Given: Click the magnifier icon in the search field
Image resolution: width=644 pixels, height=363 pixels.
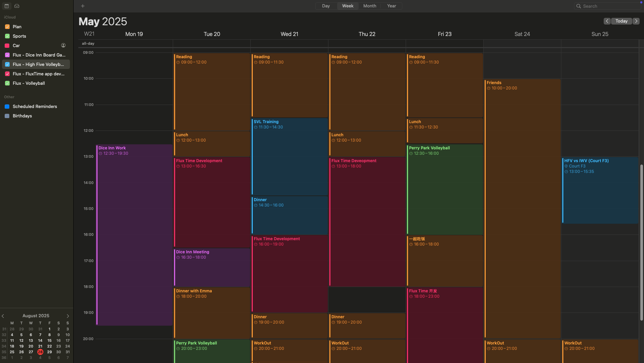Looking at the screenshot, I should [x=578, y=6].
